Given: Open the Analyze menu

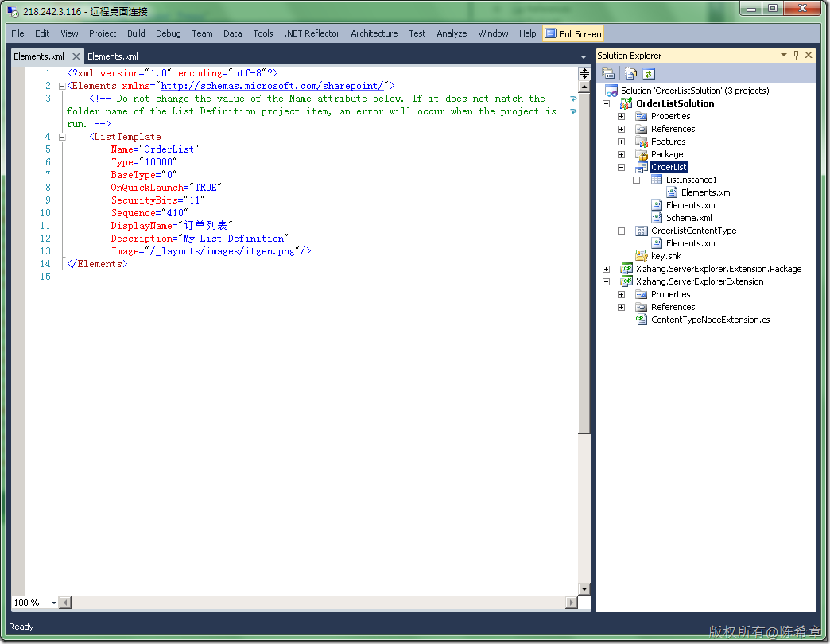Looking at the screenshot, I should [452, 33].
